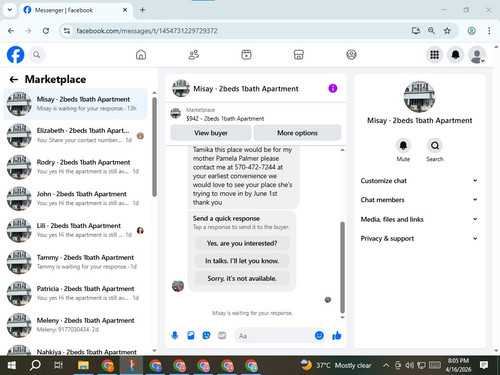
Task: Choose a sticker icon
Action: (206, 335)
